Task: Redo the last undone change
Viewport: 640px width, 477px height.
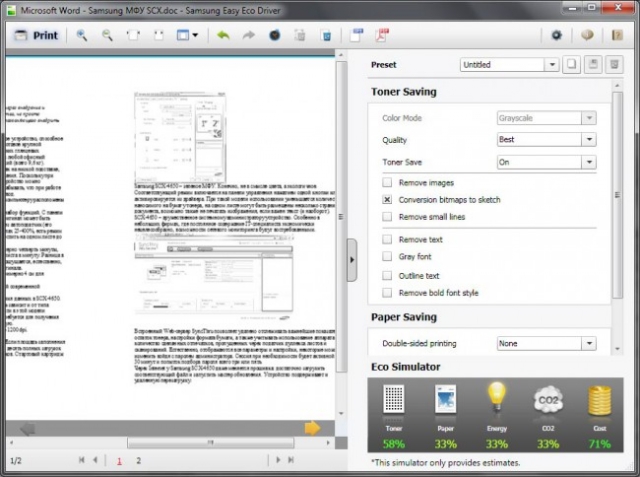Action: [248, 35]
